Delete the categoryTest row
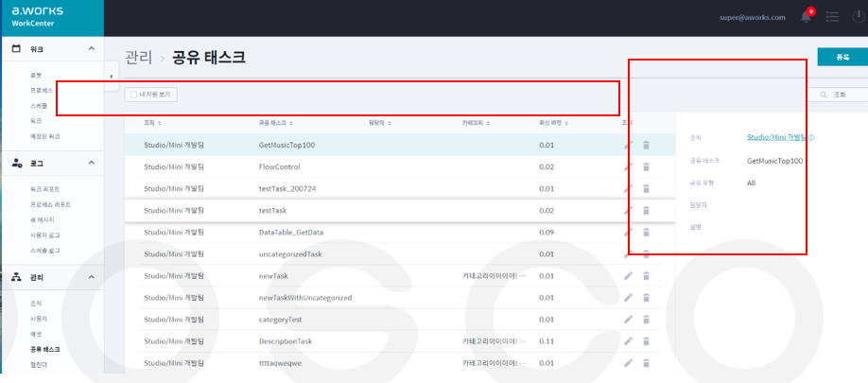 646,320
